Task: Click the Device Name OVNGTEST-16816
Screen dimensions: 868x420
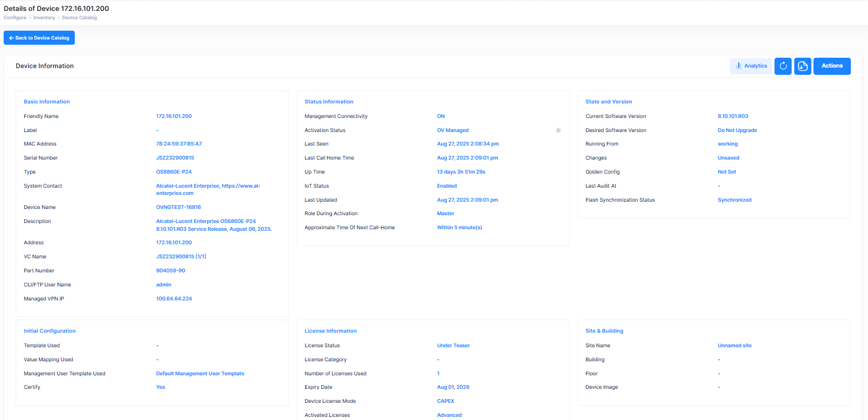Action: (x=178, y=207)
